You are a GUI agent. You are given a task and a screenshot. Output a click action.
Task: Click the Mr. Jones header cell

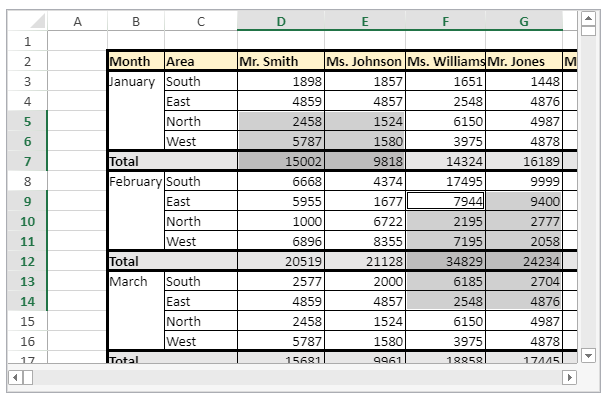(x=524, y=61)
